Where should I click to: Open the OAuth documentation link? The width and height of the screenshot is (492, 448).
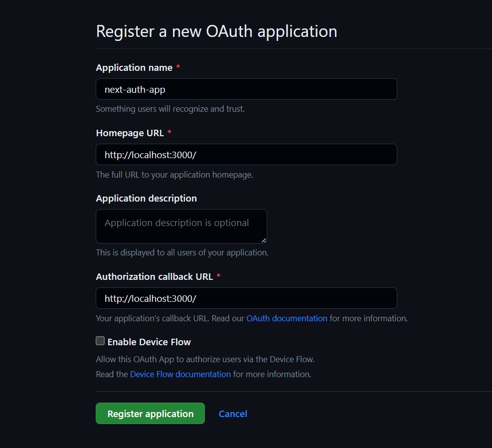pyautogui.click(x=287, y=318)
